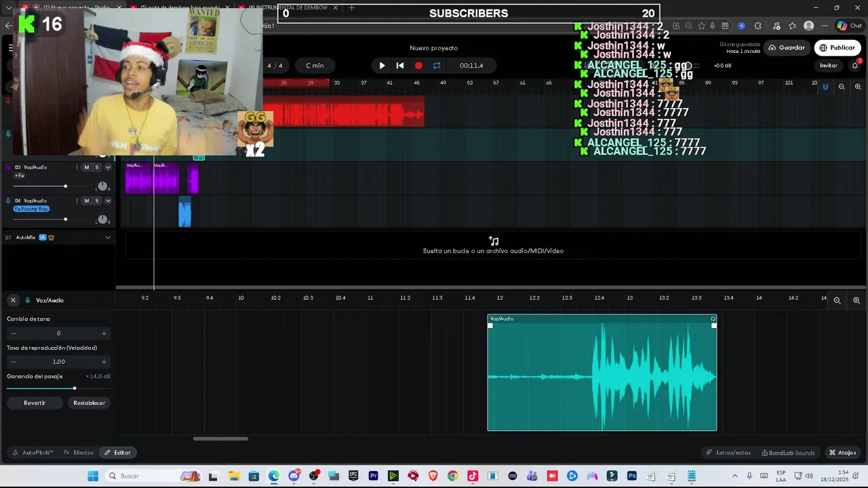Select the blue audio clip on track 04
The image size is (868, 488).
[184, 212]
